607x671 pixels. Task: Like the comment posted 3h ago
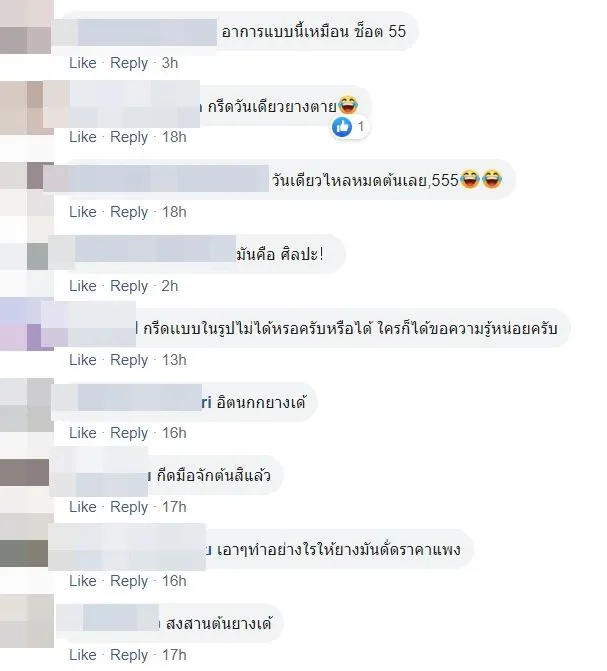point(83,63)
